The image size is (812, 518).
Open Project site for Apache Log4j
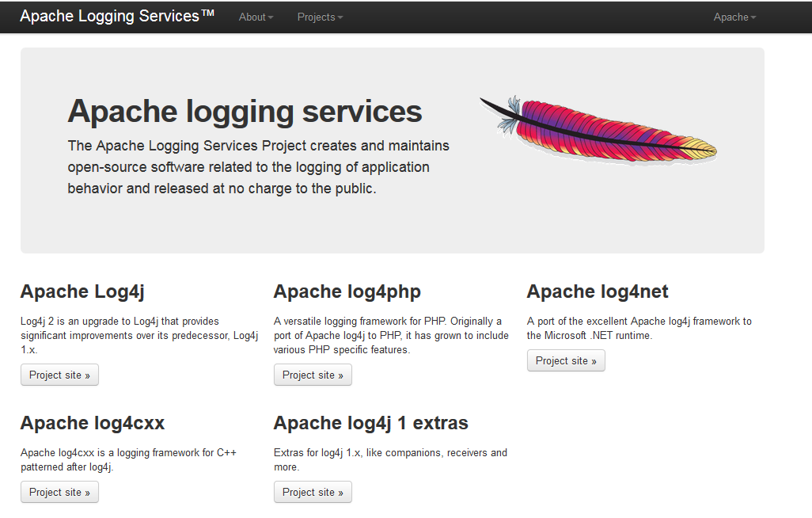coord(59,375)
